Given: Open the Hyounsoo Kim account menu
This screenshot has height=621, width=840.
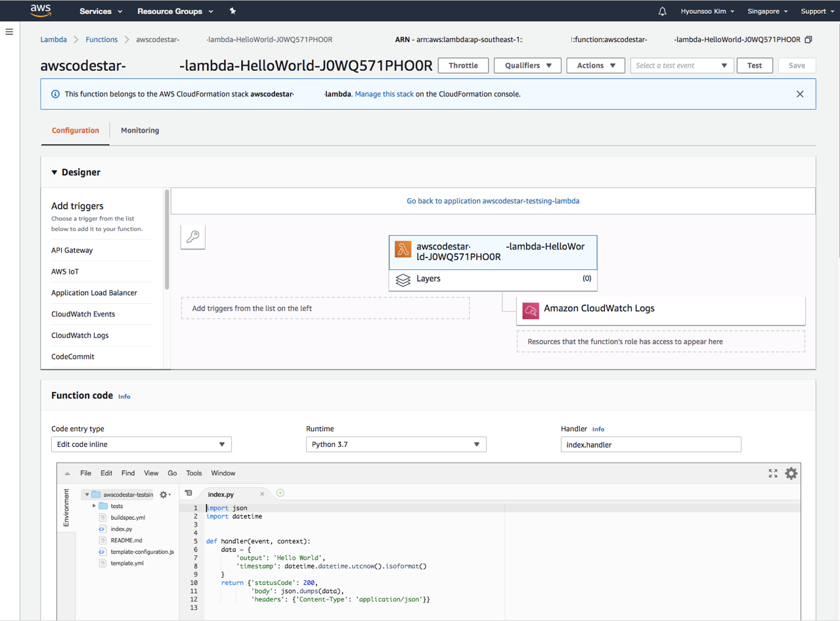Looking at the screenshot, I should 707,11.
